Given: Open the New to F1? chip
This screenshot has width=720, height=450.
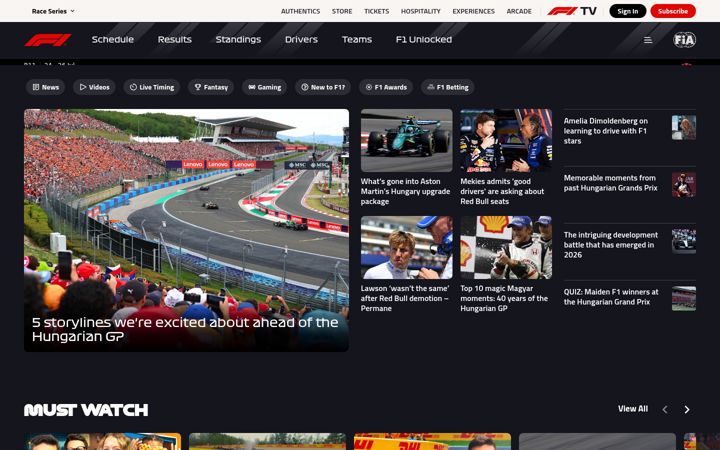Looking at the screenshot, I should 323,87.
